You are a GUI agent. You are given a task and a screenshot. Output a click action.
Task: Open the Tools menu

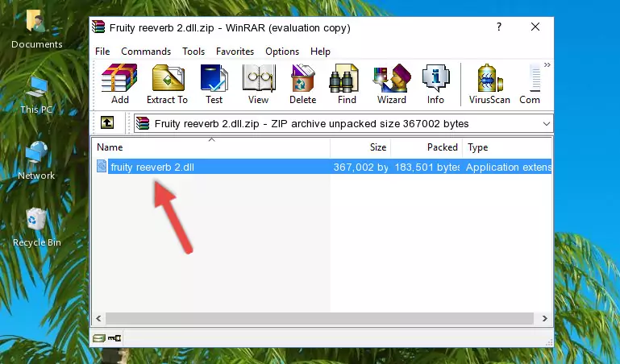pos(193,52)
